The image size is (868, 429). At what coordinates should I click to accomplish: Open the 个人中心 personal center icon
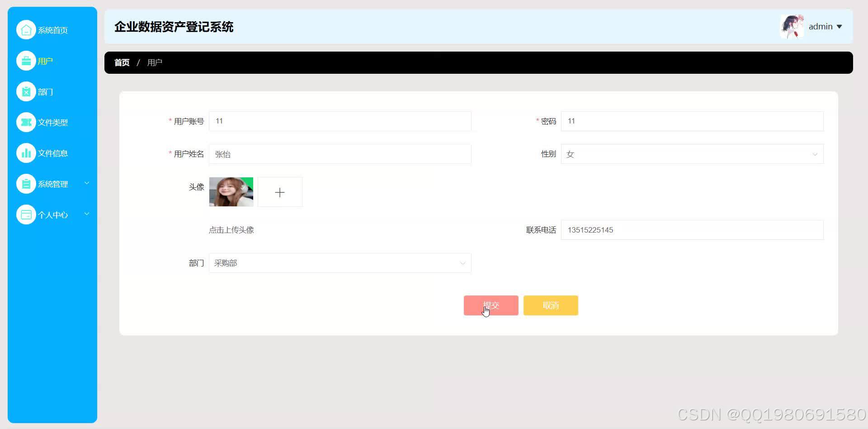26,214
